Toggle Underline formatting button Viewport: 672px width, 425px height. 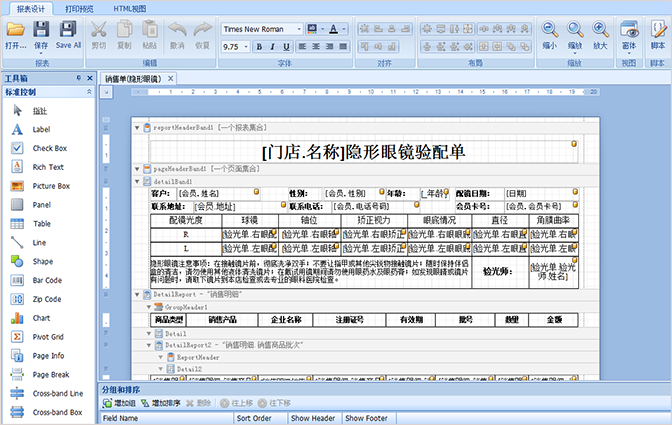coord(286,47)
